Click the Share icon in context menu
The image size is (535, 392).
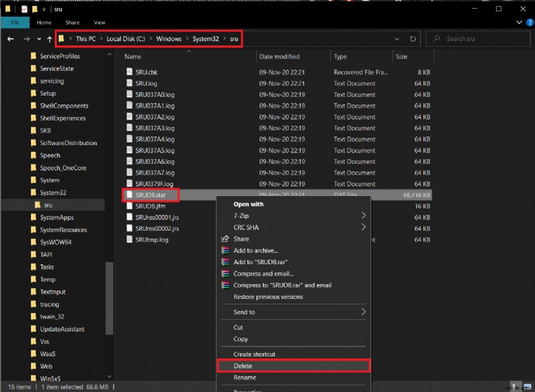coord(225,239)
